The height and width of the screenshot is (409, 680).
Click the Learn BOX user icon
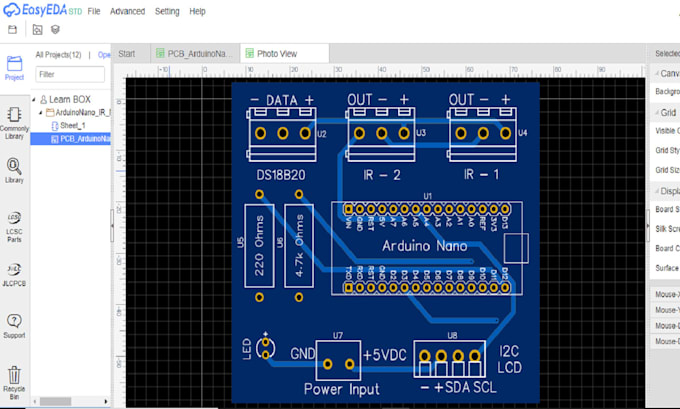43,99
